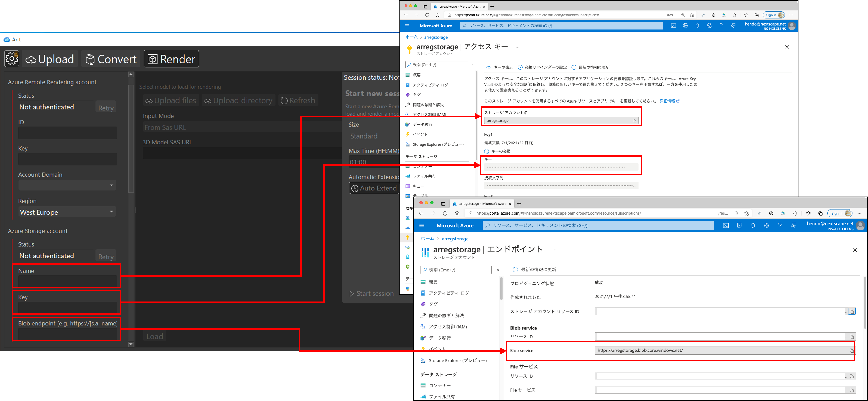Screen dimensions: 868x401
Task: Click the Storage account Name field
Action: (67, 281)
